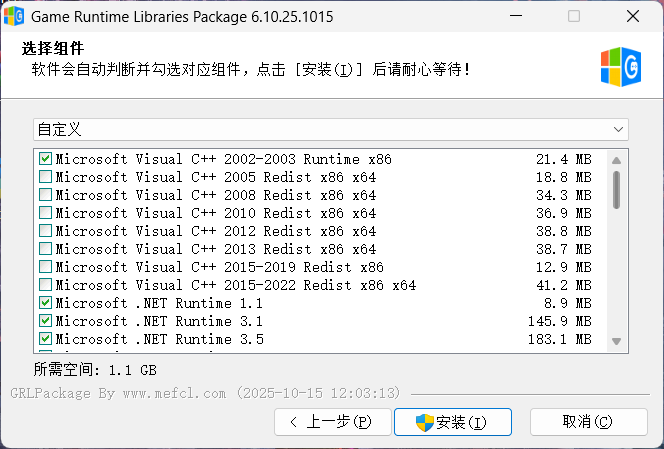
Task: Select the Microsoft .NET Runtime 1.1 row label
Action: click(x=159, y=303)
